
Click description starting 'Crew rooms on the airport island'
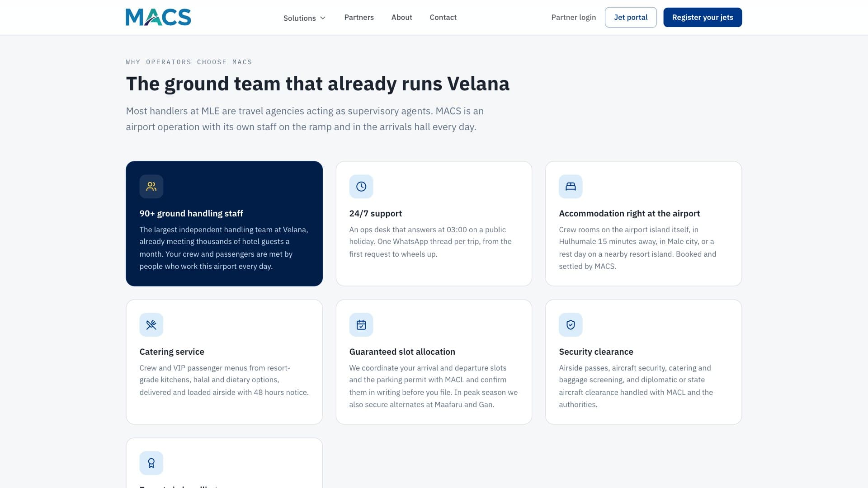(x=637, y=248)
